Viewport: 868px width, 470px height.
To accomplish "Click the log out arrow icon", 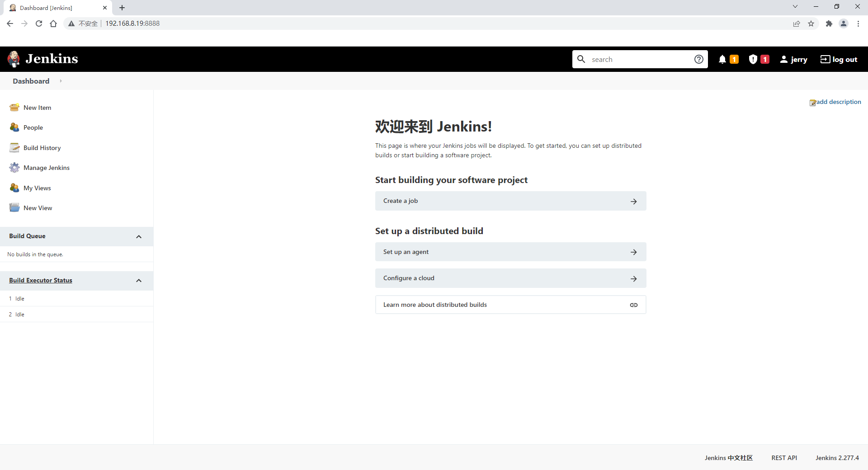I will pos(825,59).
